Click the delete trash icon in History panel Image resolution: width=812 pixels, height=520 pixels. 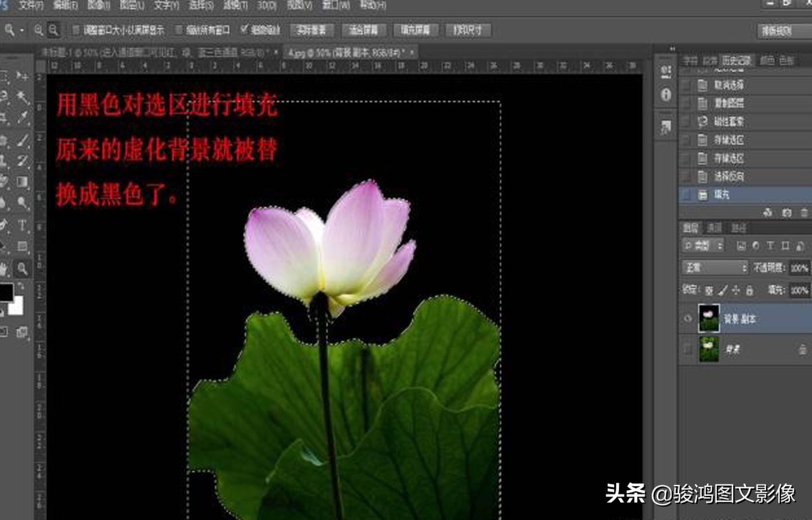pos(804,212)
